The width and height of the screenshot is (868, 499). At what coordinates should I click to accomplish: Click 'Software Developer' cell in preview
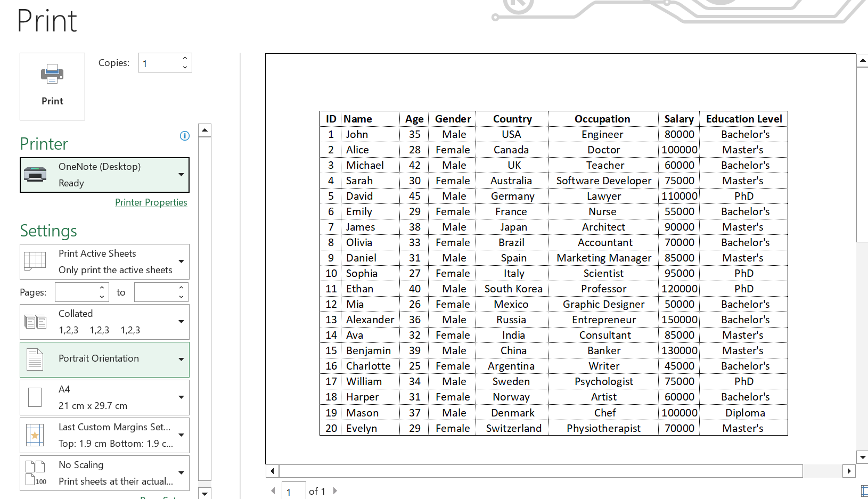[604, 181]
